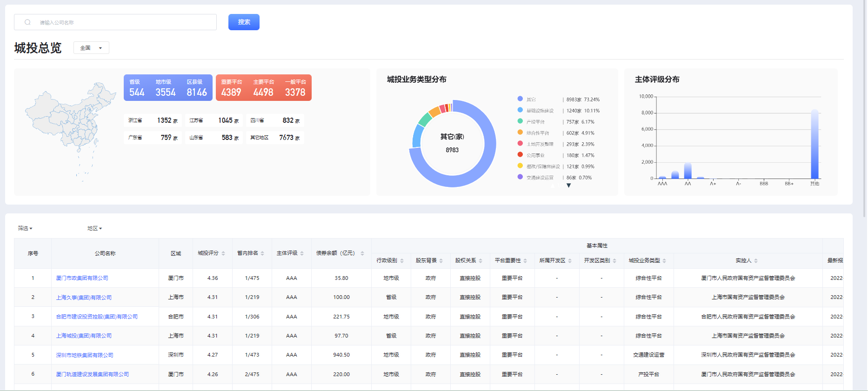Sort by 所属开发区 column sort icon
Viewport: 868px width, 391px height.
(x=570, y=261)
